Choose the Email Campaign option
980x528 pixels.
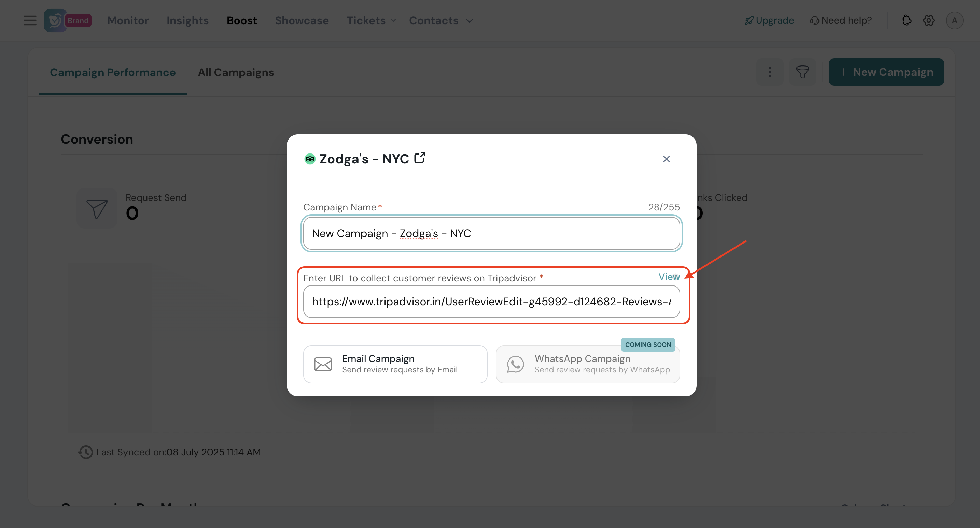point(395,364)
